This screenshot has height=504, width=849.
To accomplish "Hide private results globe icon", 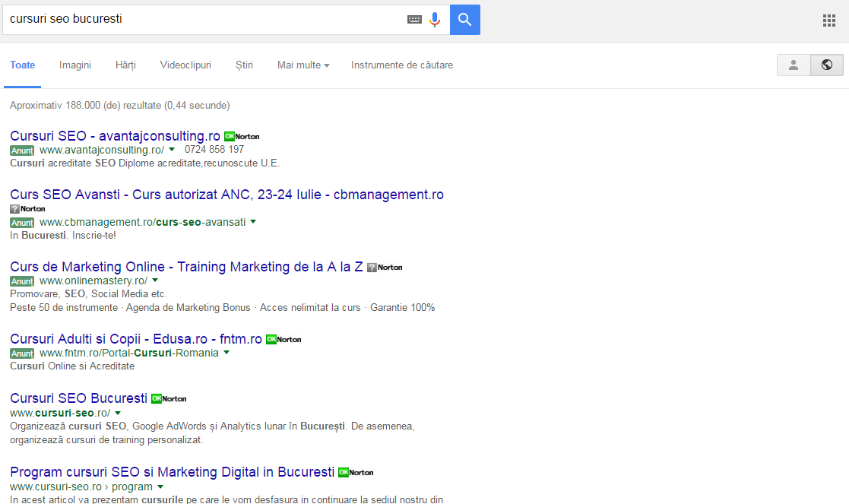I will (827, 65).
